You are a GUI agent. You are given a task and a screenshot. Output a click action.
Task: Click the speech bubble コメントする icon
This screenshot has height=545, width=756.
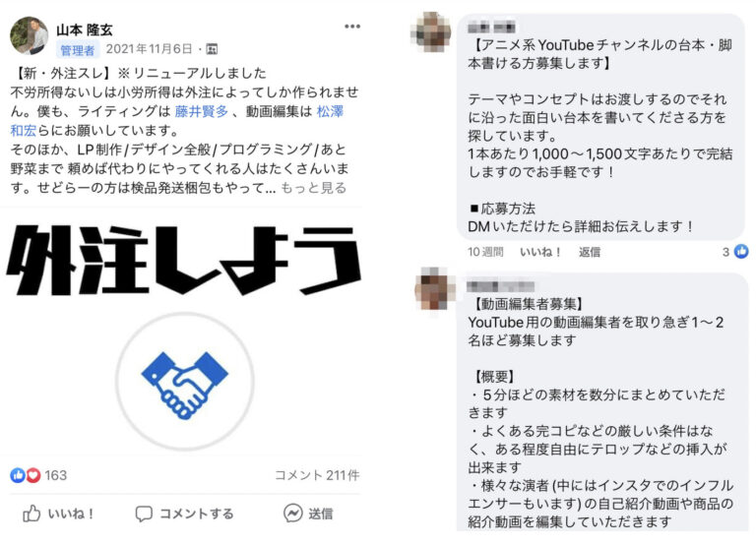click(x=144, y=514)
